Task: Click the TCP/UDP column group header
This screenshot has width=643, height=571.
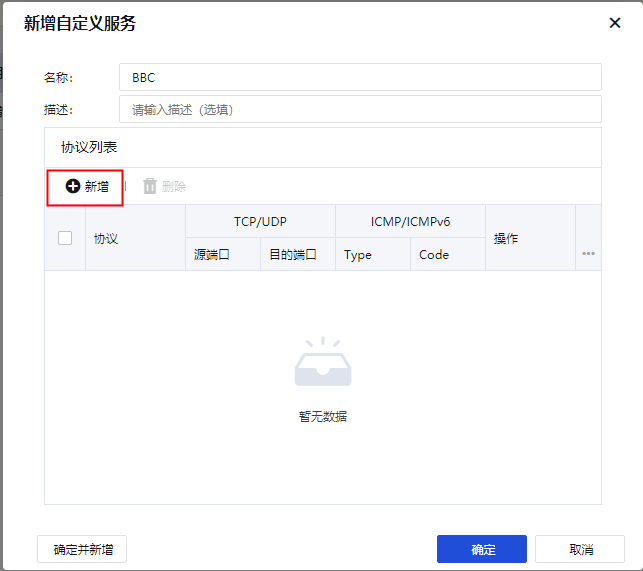Action: pos(260,222)
